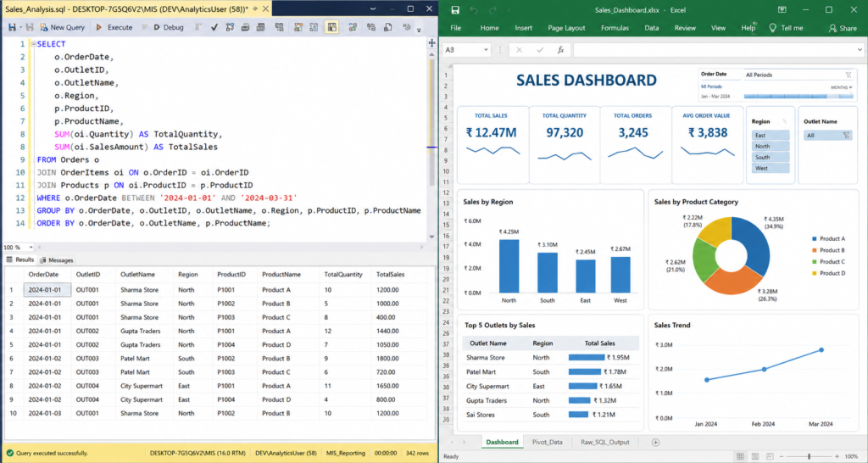Click MIS_Reporting in SSMS status bar
Viewport: 868px width, 463px height.
pos(346,453)
